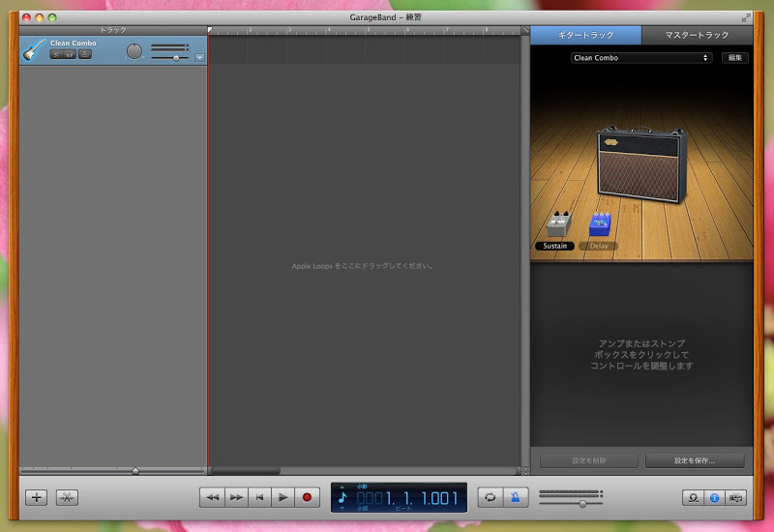The height and width of the screenshot is (532, 774).
Task: Click the pan knob of Clean Combo track
Action: 134,51
